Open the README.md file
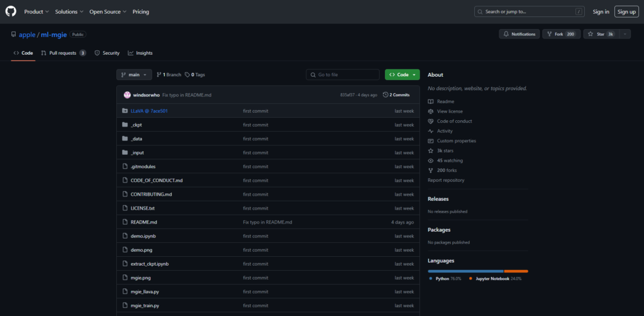 coord(144,222)
